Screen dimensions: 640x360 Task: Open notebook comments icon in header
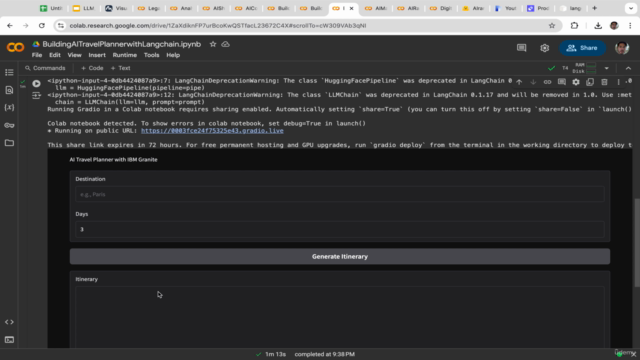coord(521,48)
